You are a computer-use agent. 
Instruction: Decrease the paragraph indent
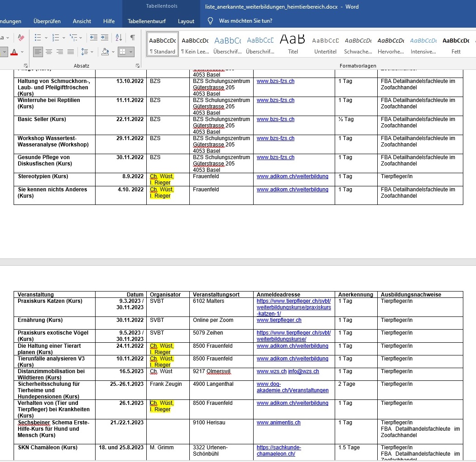pyautogui.click(x=94, y=37)
